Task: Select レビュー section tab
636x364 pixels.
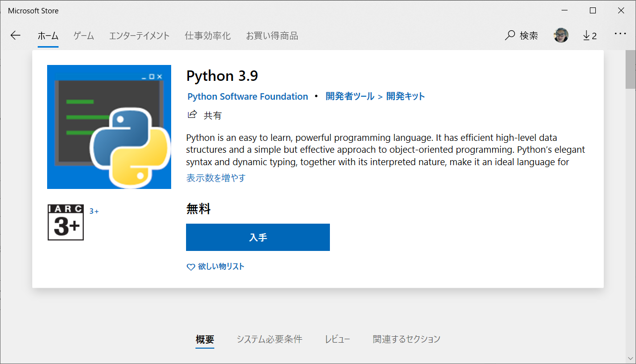Action: tap(337, 339)
